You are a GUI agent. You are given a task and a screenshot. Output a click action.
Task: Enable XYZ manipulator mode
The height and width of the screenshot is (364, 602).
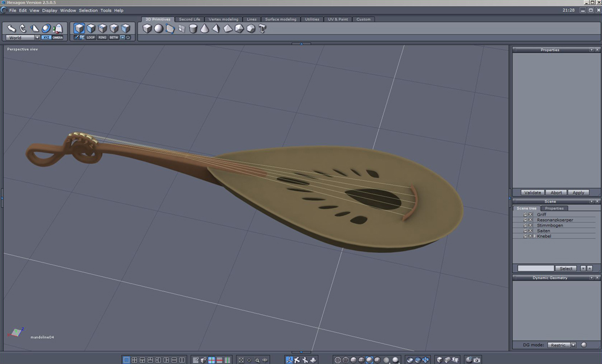pyautogui.click(x=46, y=38)
